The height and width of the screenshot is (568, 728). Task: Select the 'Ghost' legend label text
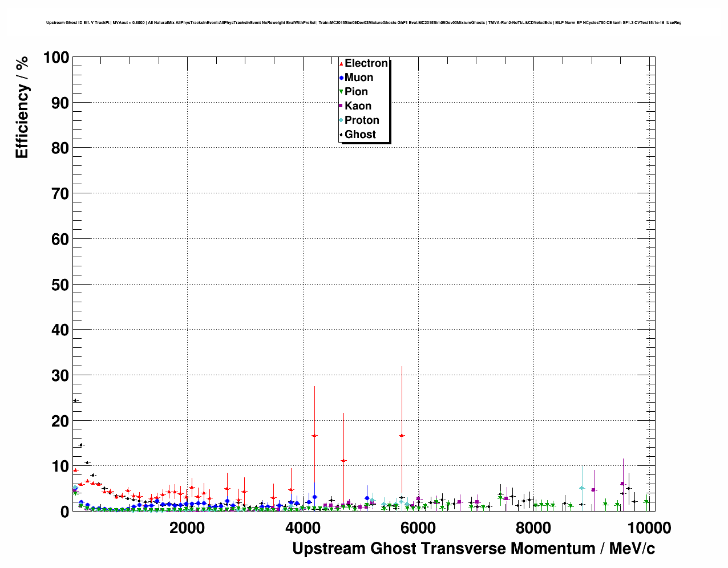[x=360, y=135]
